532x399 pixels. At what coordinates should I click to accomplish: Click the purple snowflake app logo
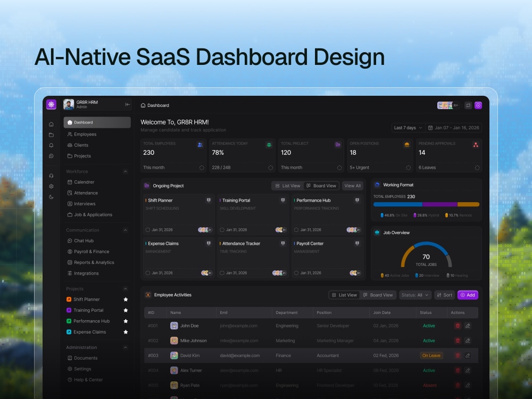point(51,104)
